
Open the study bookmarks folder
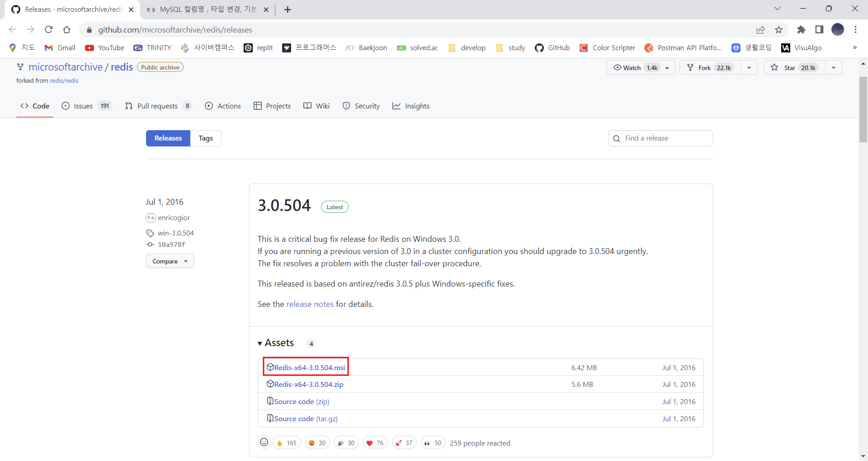[x=510, y=48]
